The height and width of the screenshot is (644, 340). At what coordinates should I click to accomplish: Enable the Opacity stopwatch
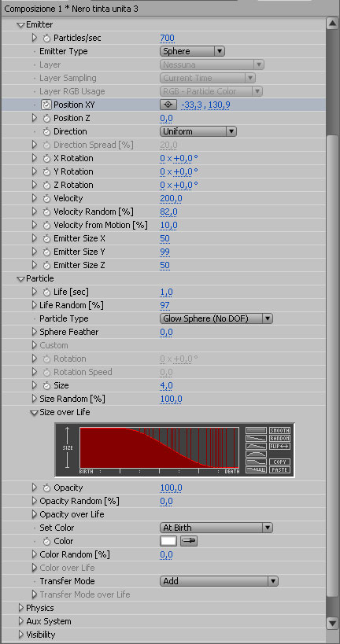[x=46, y=488]
